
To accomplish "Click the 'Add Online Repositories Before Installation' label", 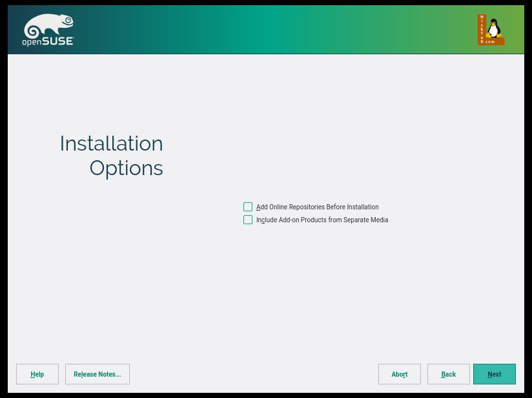I will [x=317, y=207].
